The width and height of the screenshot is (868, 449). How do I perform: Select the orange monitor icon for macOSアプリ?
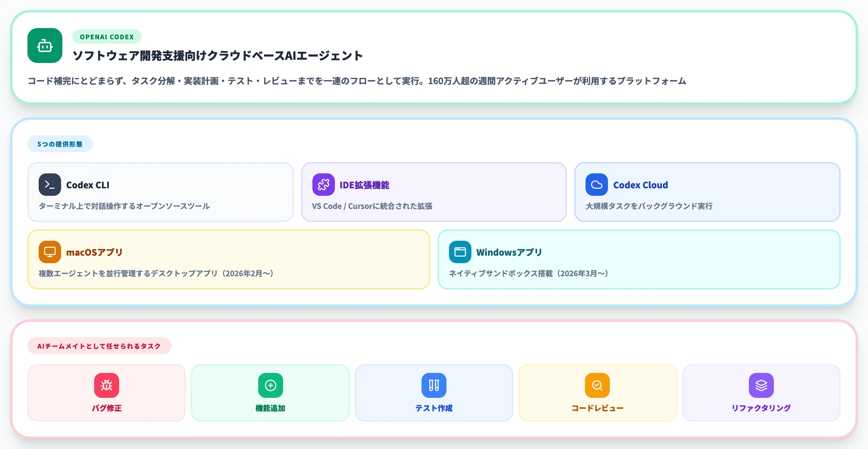[x=50, y=251]
